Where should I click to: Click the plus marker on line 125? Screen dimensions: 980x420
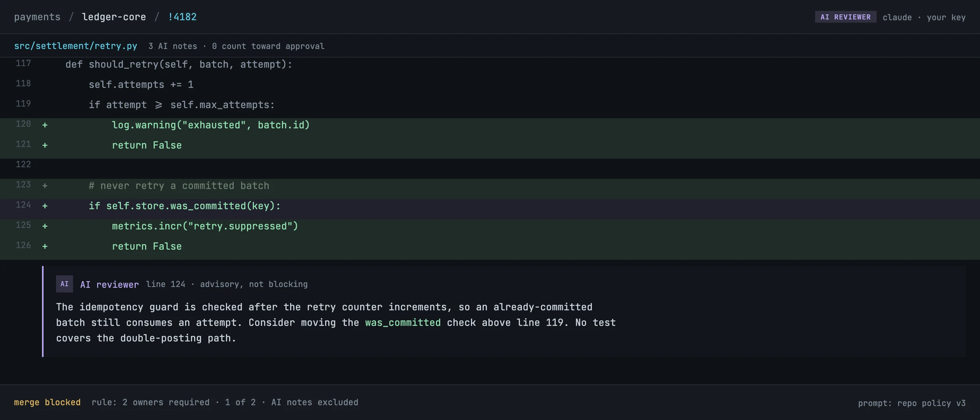tap(45, 226)
